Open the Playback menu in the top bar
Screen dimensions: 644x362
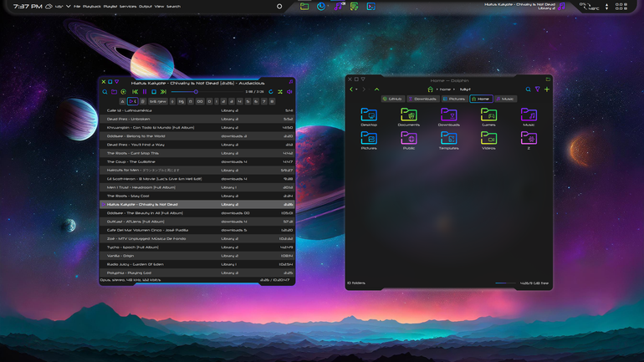[x=92, y=7]
